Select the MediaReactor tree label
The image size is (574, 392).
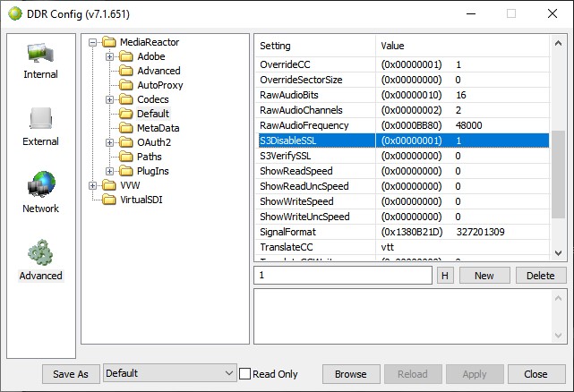pyautogui.click(x=150, y=42)
